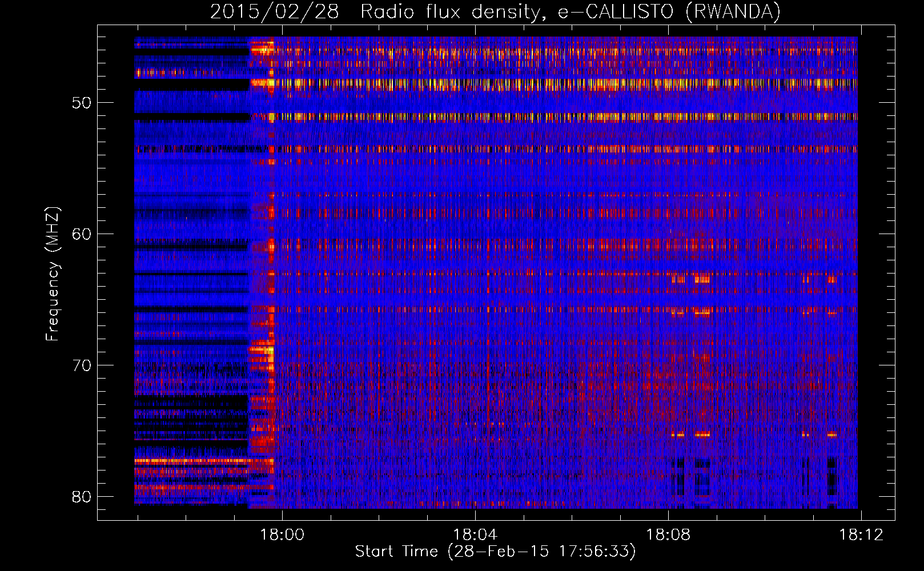Click the plot title 'Radio flux density, e-CALLISTO (RWANDA)'
The image size is (924, 571).
(x=571, y=11)
